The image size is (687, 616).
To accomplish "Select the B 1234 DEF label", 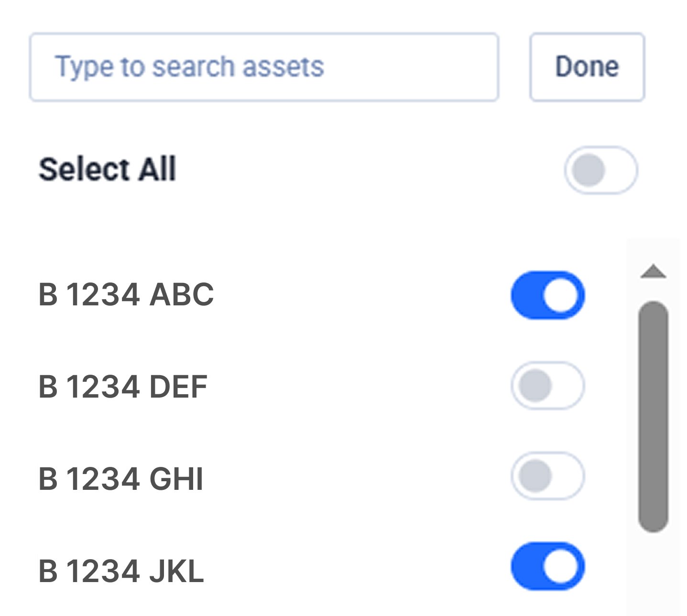I will 123,386.
